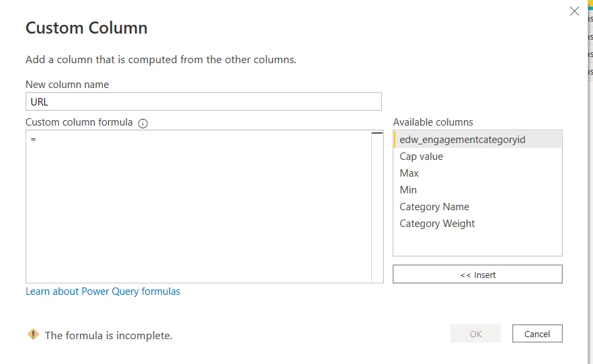The height and width of the screenshot is (364, 593).
Task: Click the OK button
Action: tap(475, 334)
